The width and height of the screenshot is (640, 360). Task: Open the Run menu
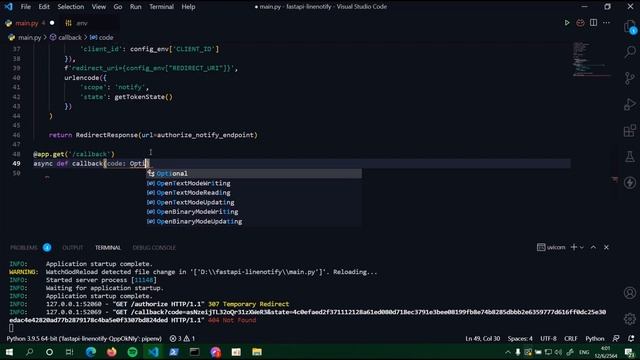pyautogui.click(x=136, y=7)
